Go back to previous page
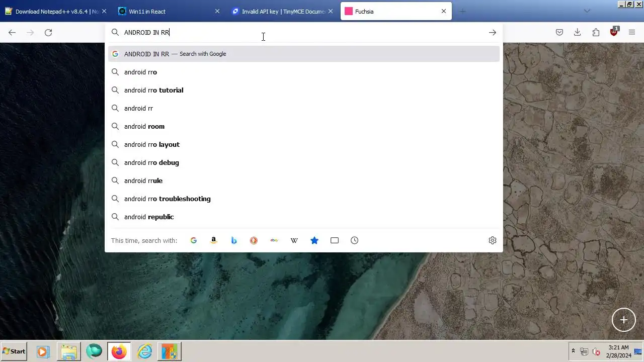This screenshot has height=362, width=644. (12, 32)
